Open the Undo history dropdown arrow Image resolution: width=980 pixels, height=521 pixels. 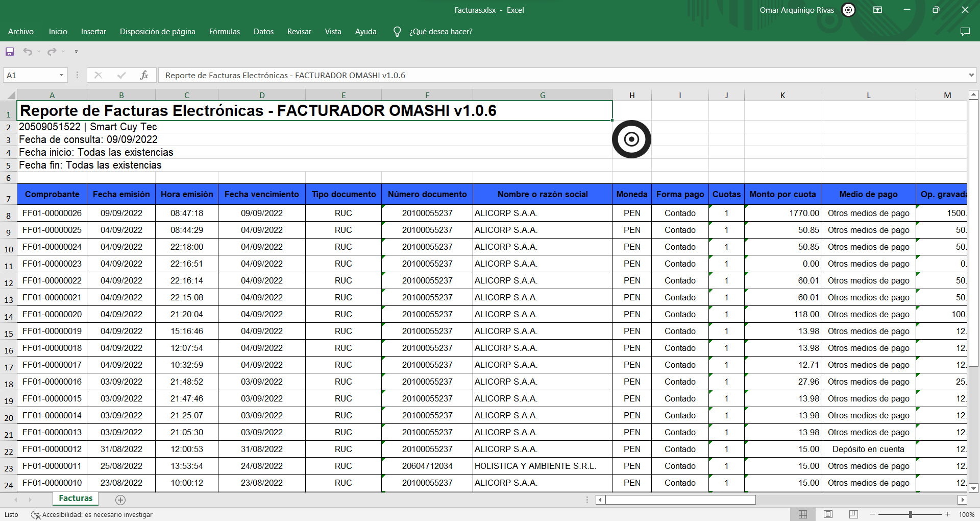[39, 52]
